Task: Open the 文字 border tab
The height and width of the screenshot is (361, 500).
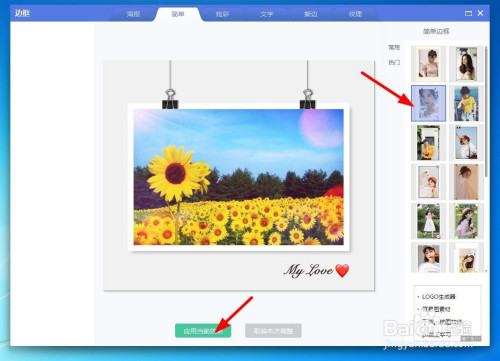Action: pyautogui.click(x=267, y=14)
